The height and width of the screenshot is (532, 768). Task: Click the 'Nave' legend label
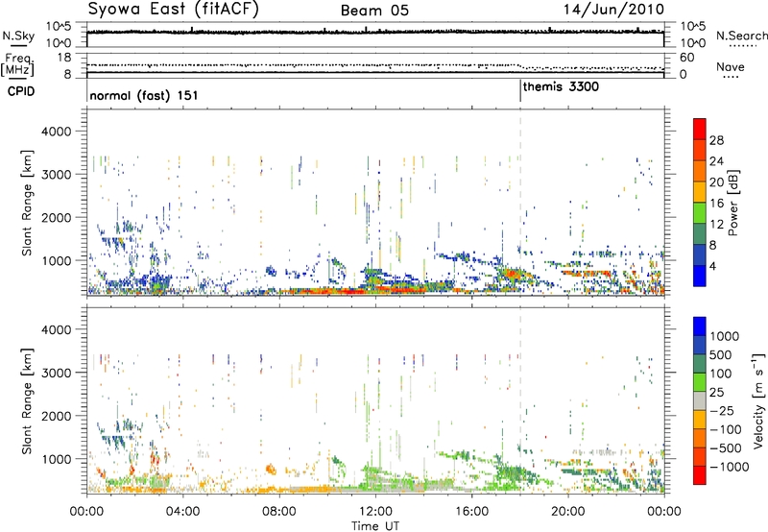(731, 66)
